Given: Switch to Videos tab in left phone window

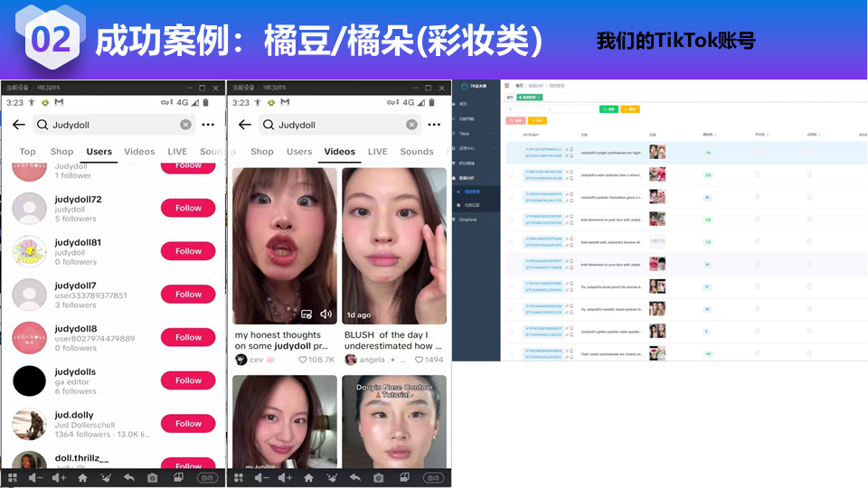Looking at the screenshot, I should (139, 152).
